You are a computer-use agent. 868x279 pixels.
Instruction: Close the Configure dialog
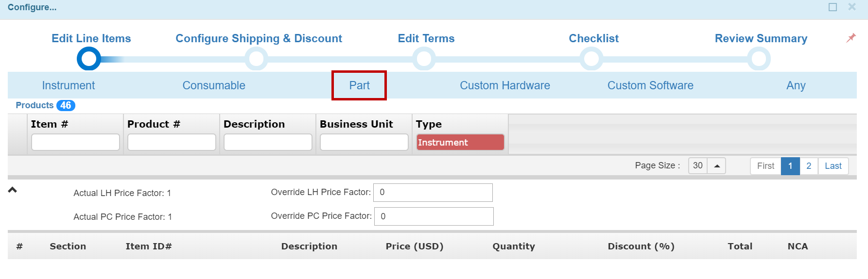[851, 7]
